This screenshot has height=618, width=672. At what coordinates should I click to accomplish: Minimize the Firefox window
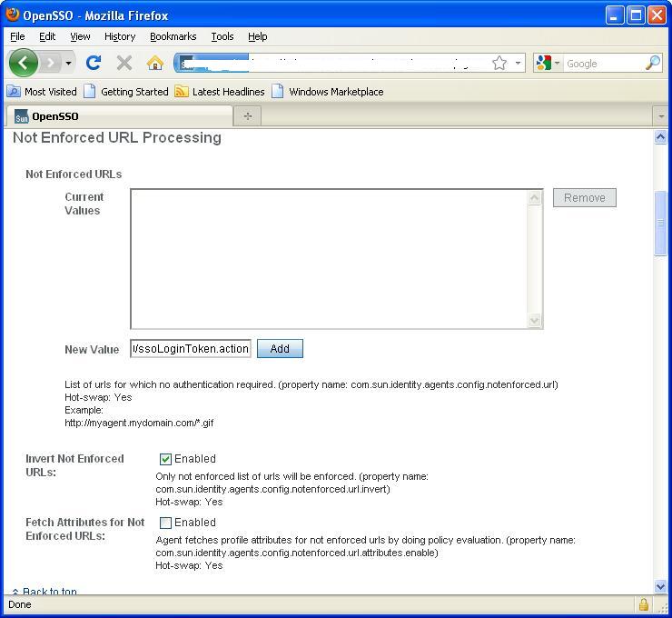pyautogui.click(x=615, y=15)
